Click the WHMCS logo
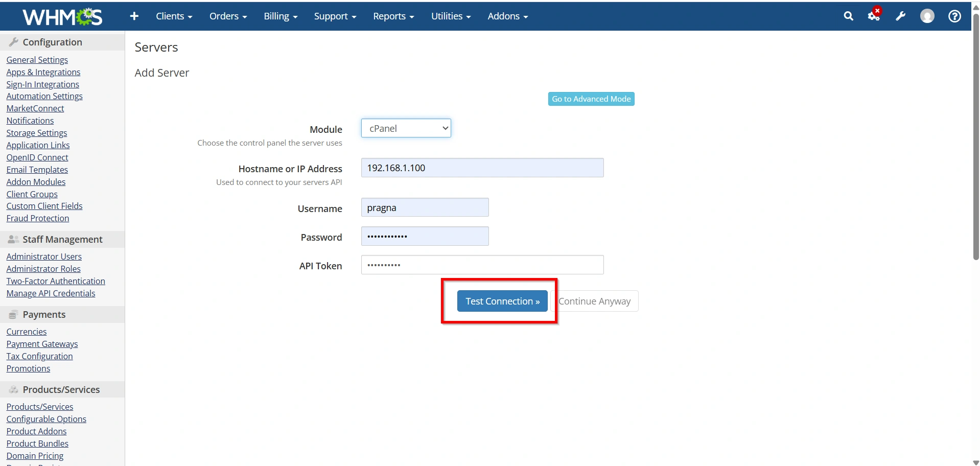This screenshot has width=980, height=466. tap(62, 17)
